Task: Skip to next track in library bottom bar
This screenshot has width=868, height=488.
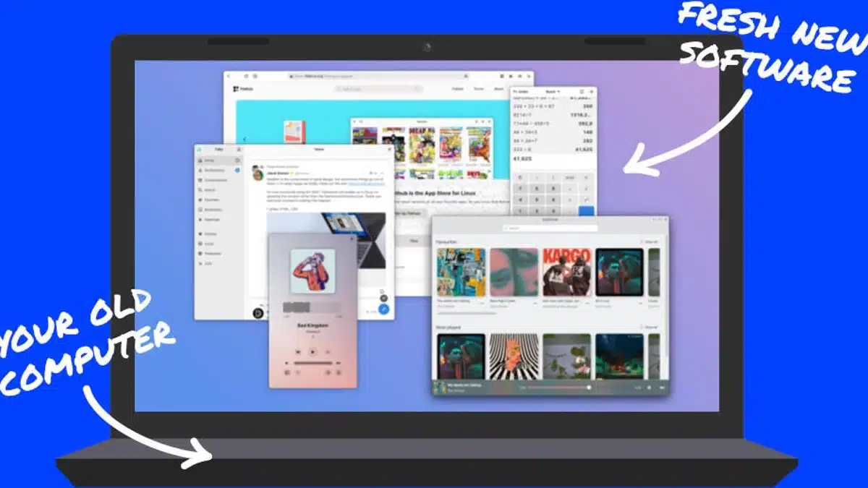Action: point(661,388)
